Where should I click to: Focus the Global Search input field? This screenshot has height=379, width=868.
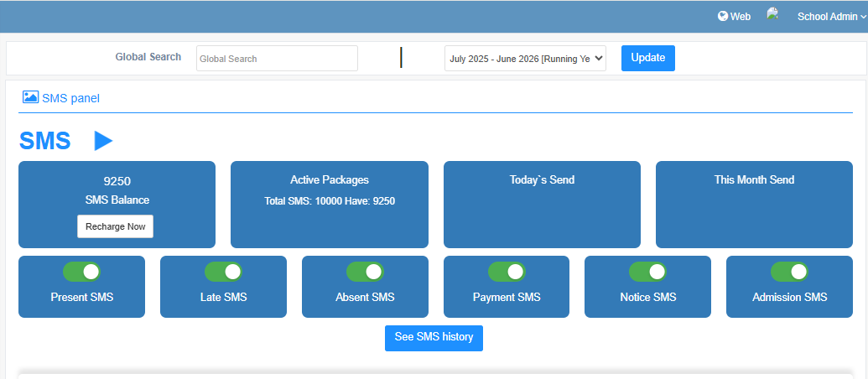[x=277, y=59]
